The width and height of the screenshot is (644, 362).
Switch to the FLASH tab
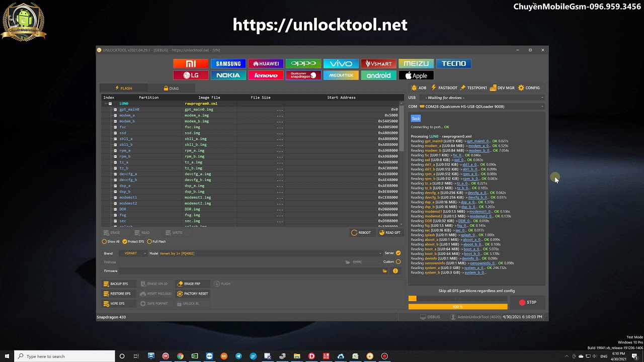tap(124, 88)
